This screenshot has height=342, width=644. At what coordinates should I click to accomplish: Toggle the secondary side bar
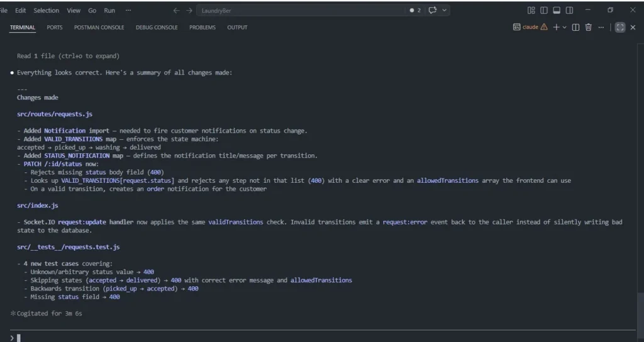(x=569, y=10)
